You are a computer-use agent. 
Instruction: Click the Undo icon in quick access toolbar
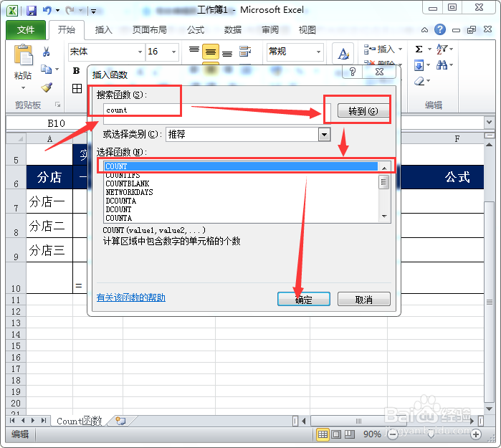47,11
